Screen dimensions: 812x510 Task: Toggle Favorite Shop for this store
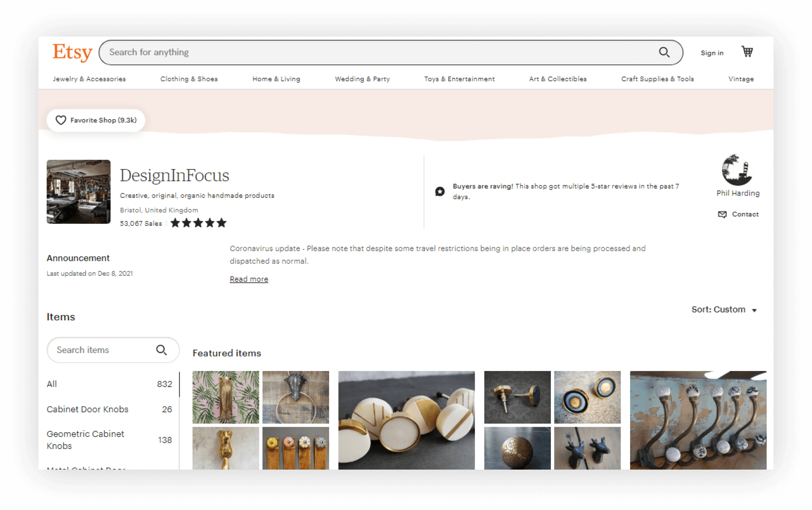pyautogui.click(x=95, y=120)
